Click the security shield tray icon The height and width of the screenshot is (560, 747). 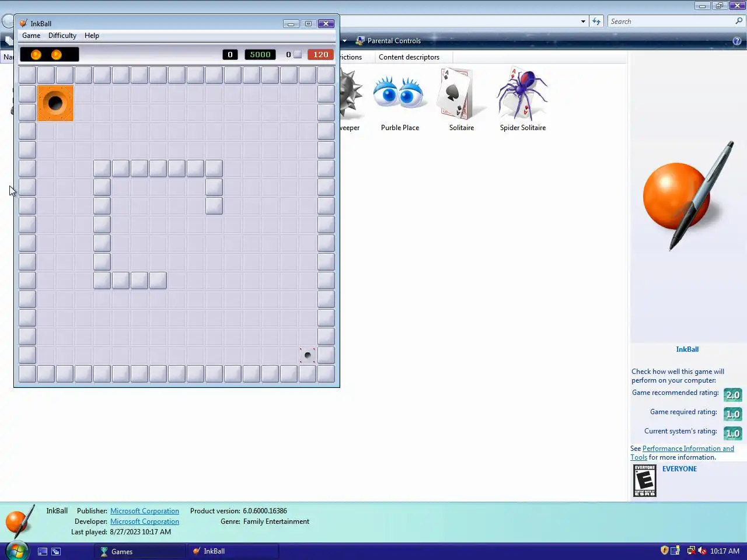(x=664, y=551)
